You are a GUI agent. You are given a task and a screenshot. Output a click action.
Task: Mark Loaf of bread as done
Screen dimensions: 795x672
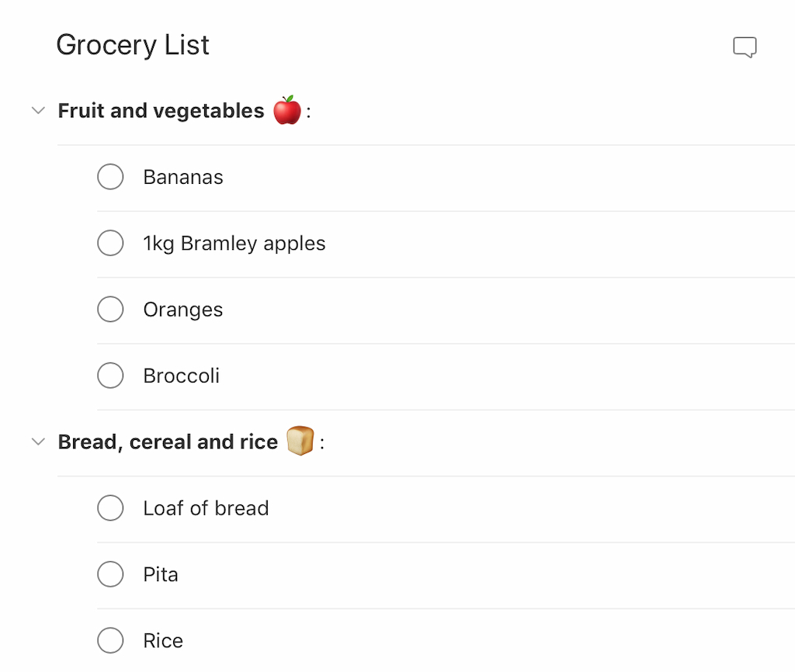click(x=110, y=507)
